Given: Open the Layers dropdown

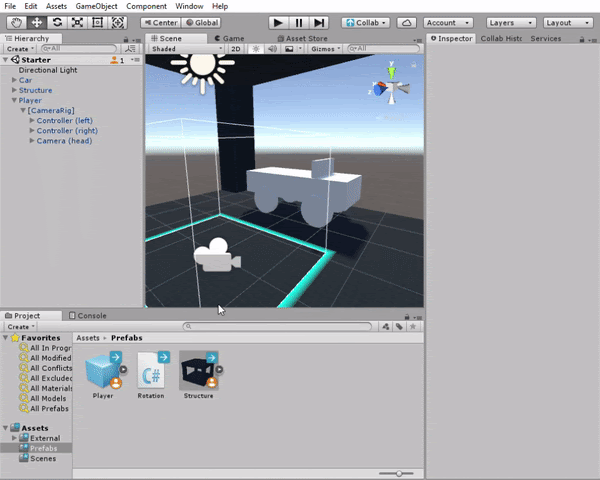Looking at the screenshot, I should tap(511, 23).
